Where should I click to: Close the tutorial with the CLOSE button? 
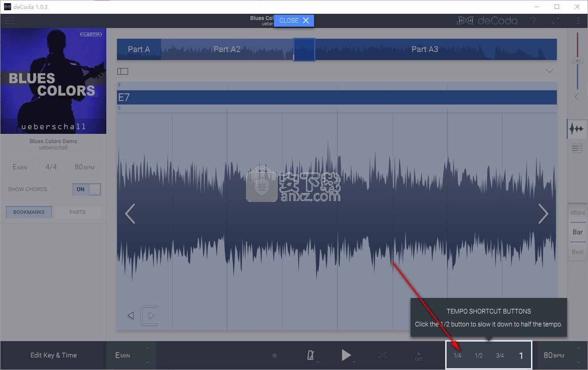pyautogui.click(x=294, y=20)
